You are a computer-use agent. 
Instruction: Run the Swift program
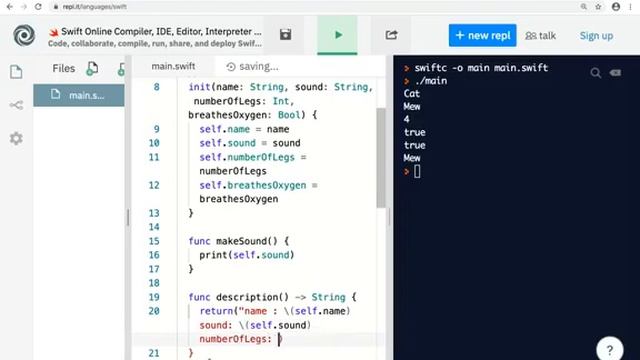[338, 35]
